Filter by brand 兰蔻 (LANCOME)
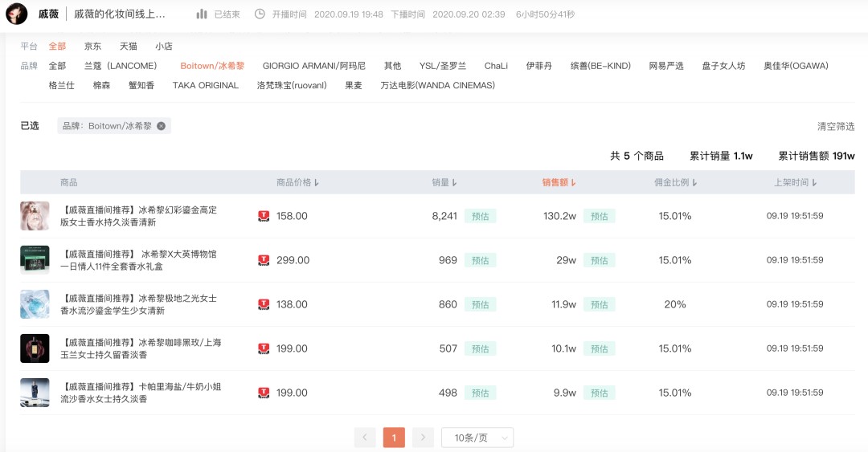This screenshot has height=452, width=868. click(121, 66)
